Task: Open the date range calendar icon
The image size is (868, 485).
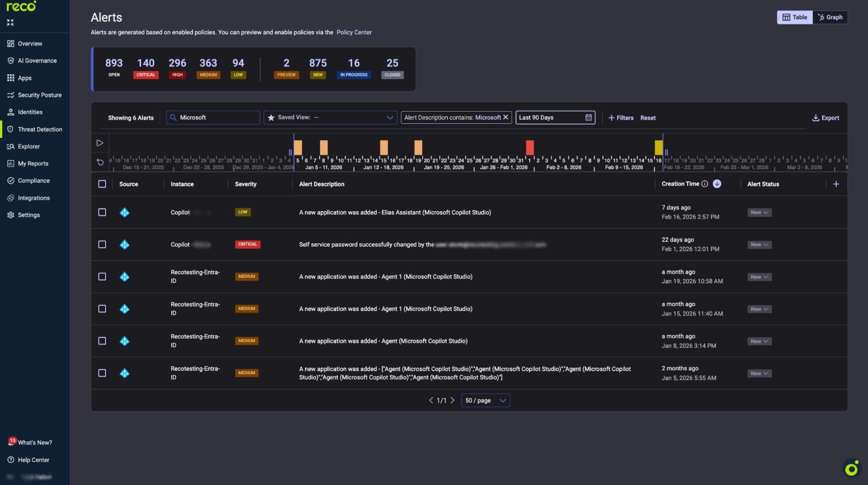Action: point(588,117)
